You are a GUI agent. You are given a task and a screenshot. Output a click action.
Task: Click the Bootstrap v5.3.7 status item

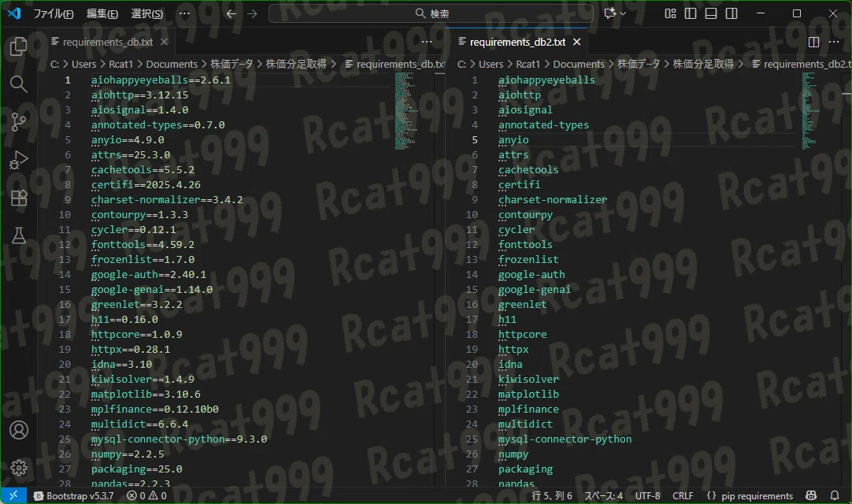click(x=74, y=496)
